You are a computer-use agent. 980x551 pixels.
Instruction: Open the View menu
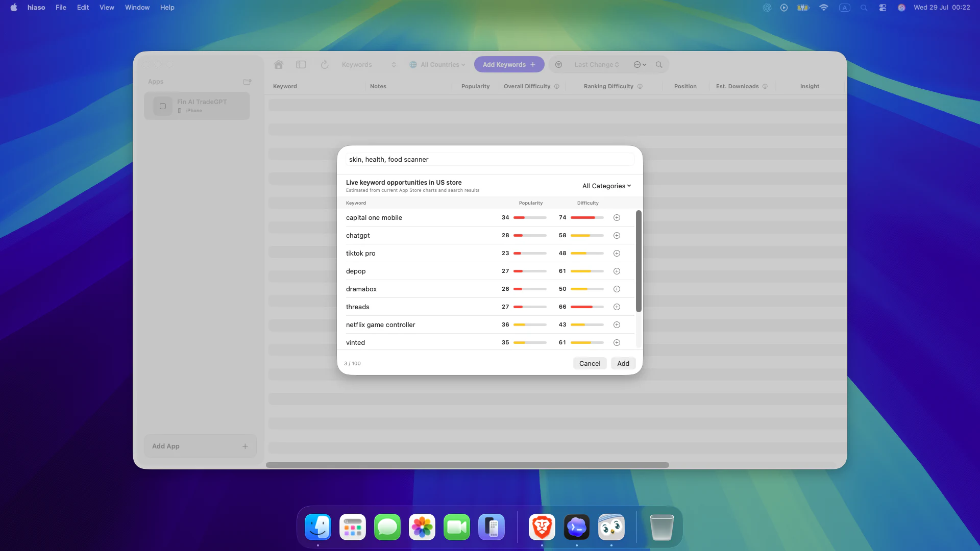[x=107, y=7]
